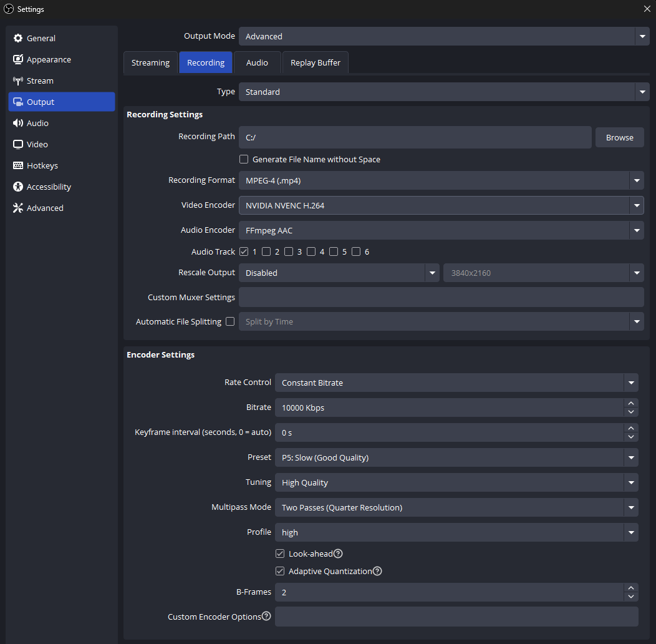This screenshot has width=656, height=644.
Task: Open the Tuning dropdown
Action: [456, 482]
